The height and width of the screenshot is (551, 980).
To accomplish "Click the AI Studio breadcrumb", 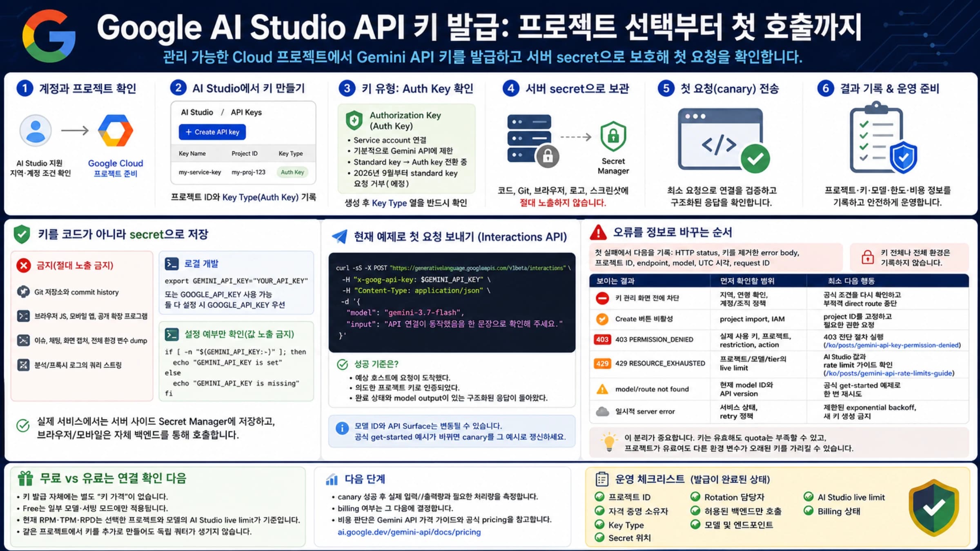I will tap(197, 112).
